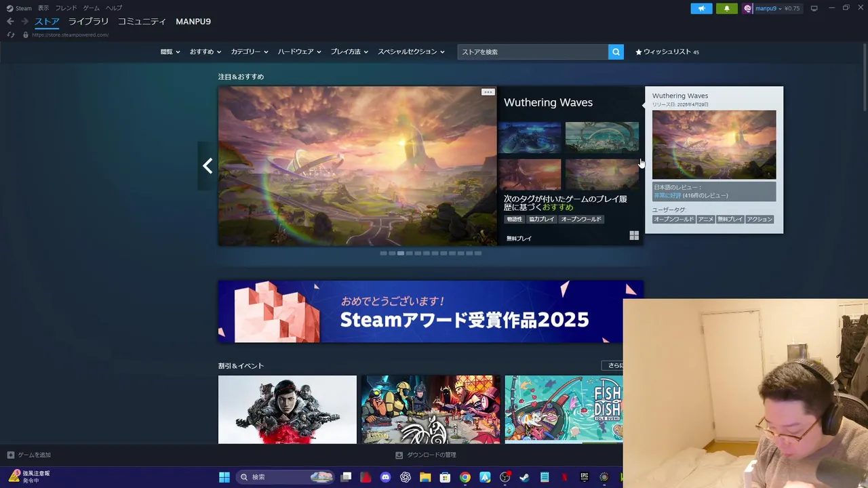Jump to the first carousel page dot

coord(383,253)
